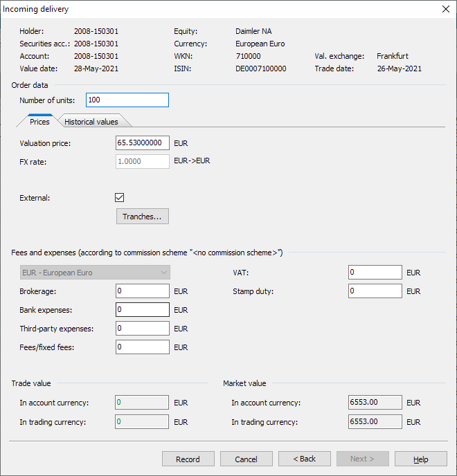The width and height of the screenshot is (457, 476).
Task: Focus the Fees/fixed fees input
Action: [142, 347]
